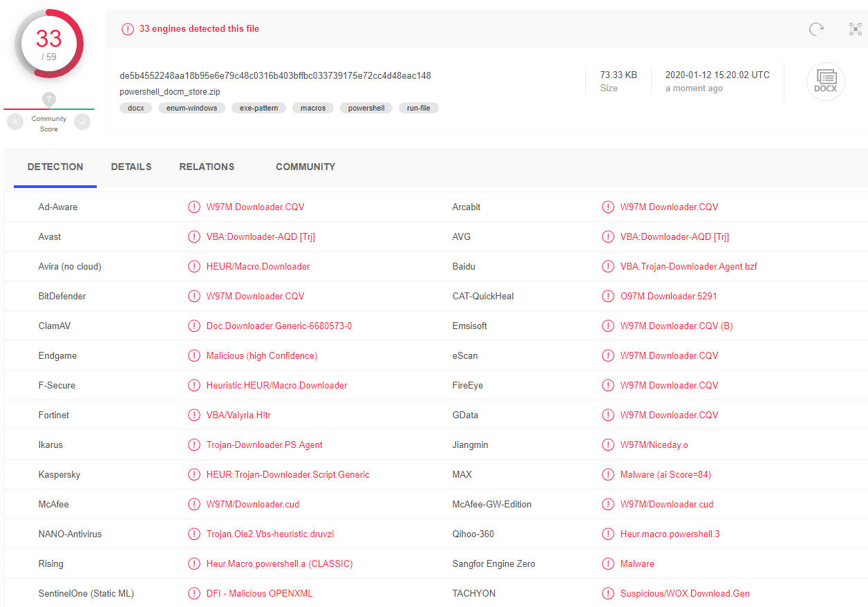
Task: Click 'Suspicious/WOX.Download.Gen' TACHYON result
Action: (x=685, y=593)
